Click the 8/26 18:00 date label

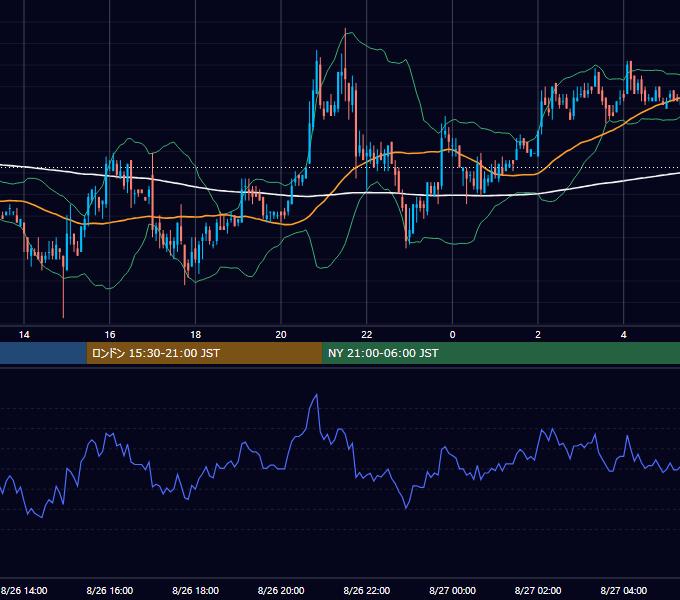pyautogui.click(x=196, y=590)
